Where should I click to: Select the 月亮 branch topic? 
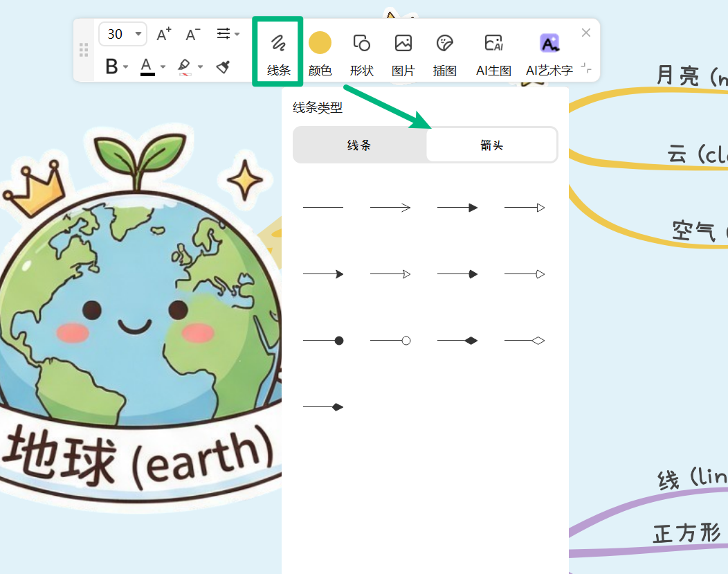tap(692, 75)
